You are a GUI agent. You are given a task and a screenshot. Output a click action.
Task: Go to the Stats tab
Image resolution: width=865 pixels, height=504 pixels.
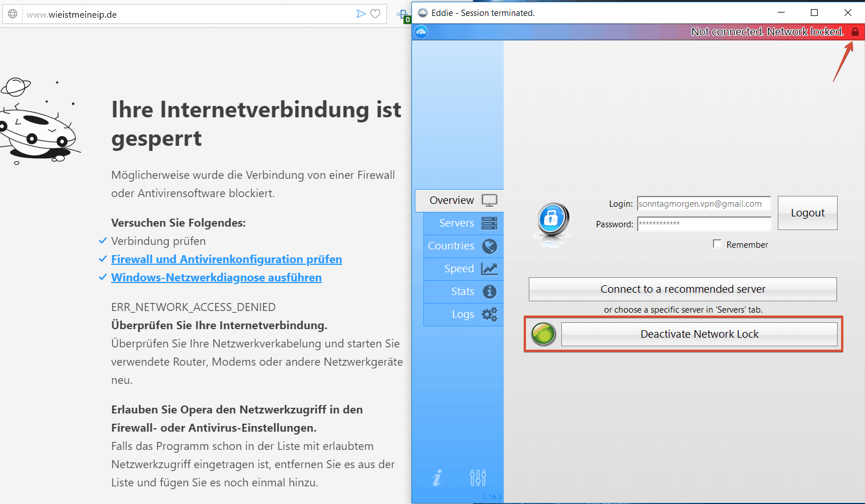click(463, 292)
